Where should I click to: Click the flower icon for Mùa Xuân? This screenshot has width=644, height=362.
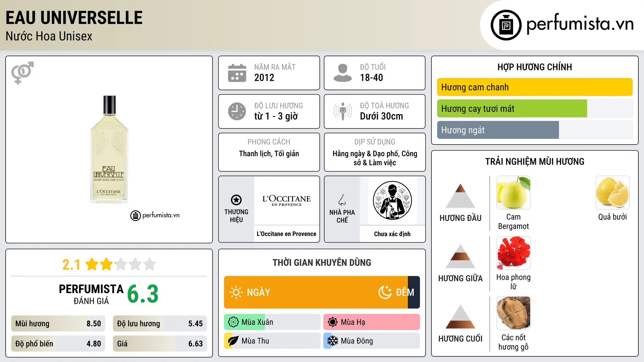click(x=233, y=322)
